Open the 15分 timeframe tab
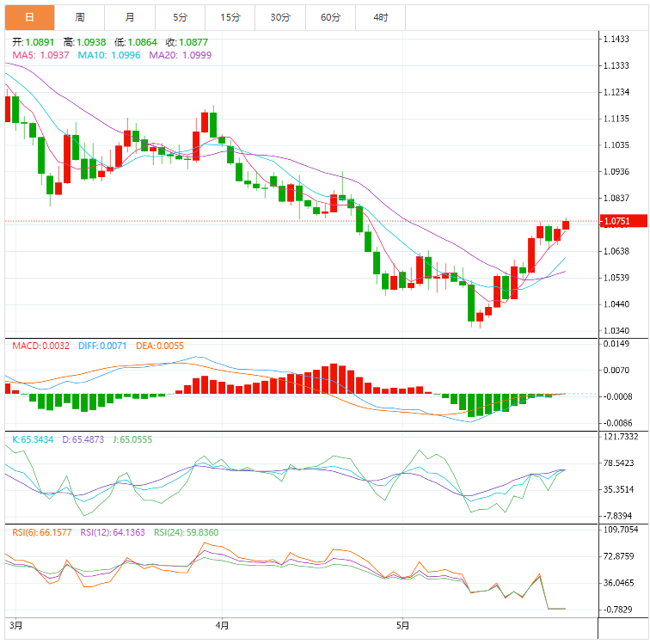The image size is (650, 644). click(x=230, y=17)
